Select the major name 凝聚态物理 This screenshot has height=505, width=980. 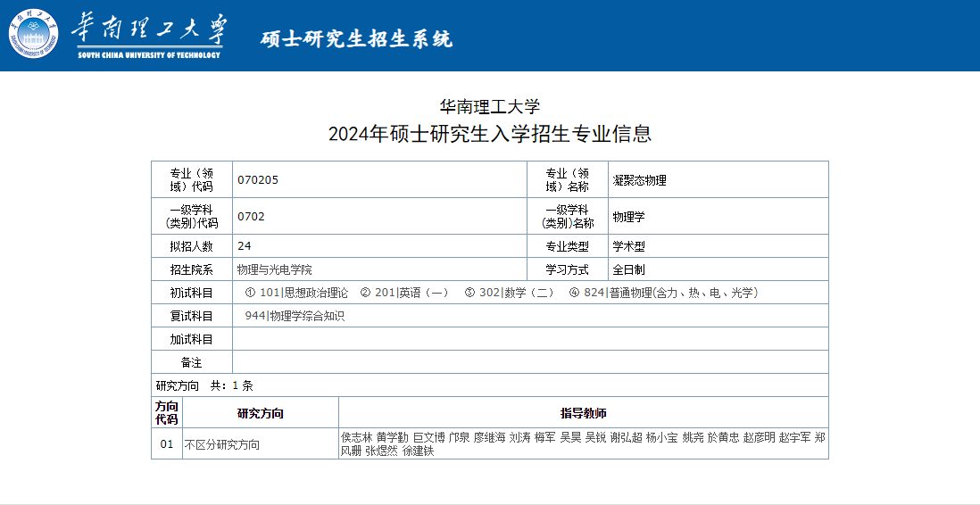pyautogui.click(x=639, y=180)
